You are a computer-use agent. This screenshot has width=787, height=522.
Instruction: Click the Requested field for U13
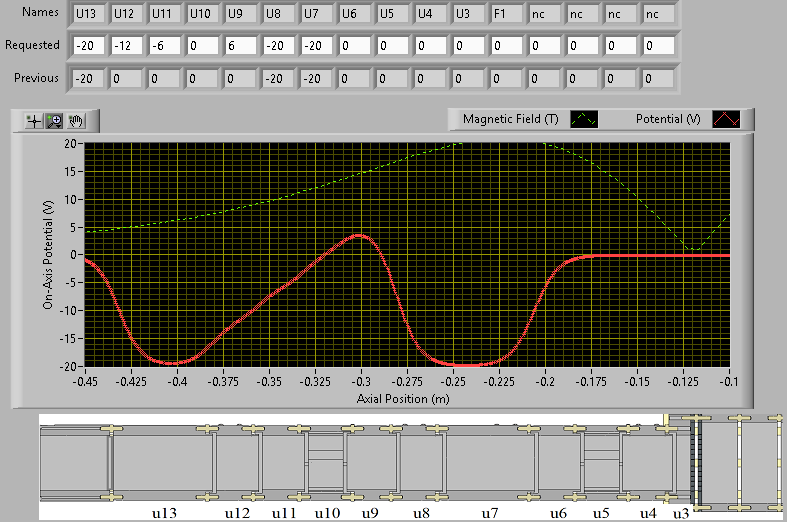point(88,46)
